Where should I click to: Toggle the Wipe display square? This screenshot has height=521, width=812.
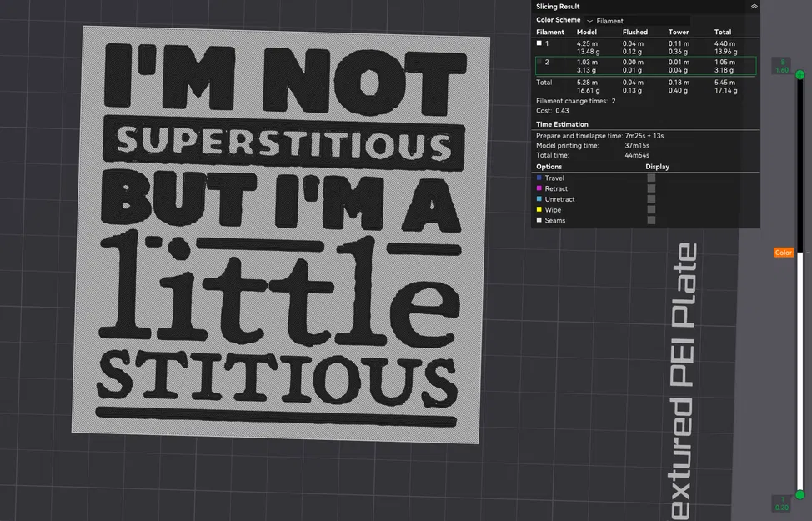pyautogui.click(x=651, y=210)
